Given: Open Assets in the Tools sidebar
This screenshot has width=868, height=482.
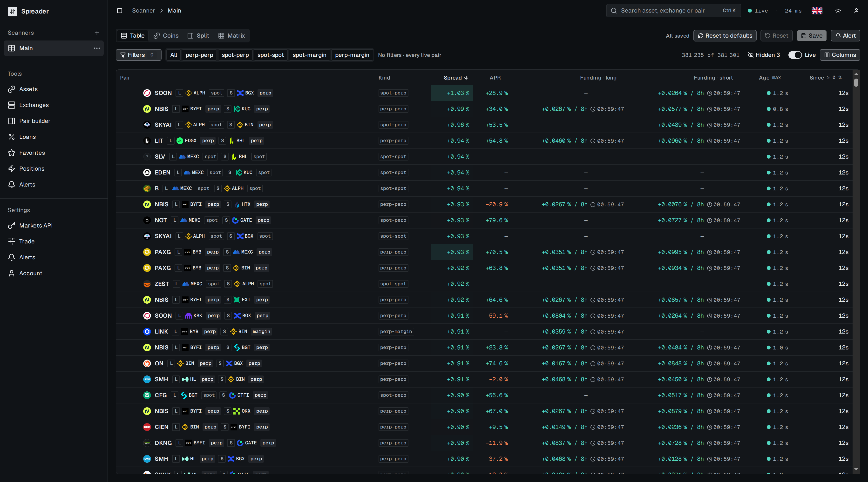Looking at the screenshot, I should tap(54, 89).
